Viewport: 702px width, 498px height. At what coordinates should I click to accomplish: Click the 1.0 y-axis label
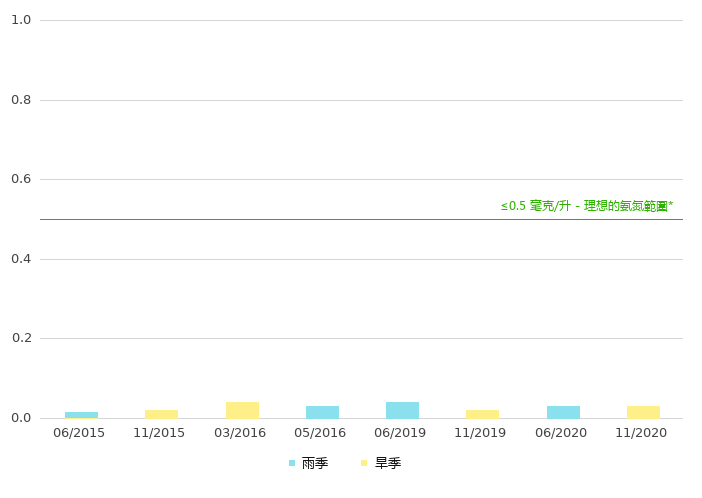(21, 20)
